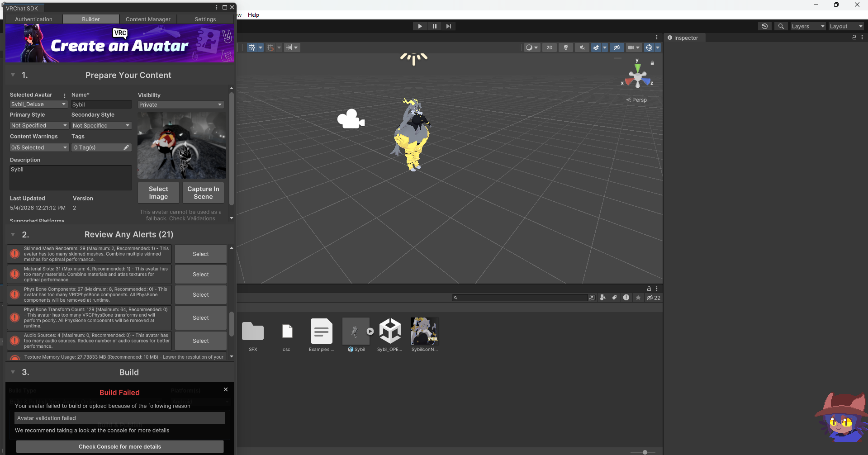868x455 pixels.
Task: Open the Scene view three-dot menu
Action: 657,37
